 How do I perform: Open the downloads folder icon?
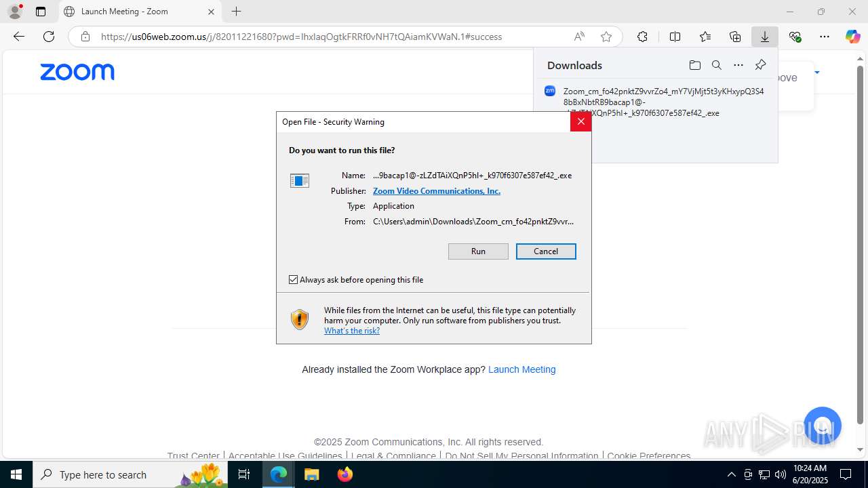[x=694, y=65]
